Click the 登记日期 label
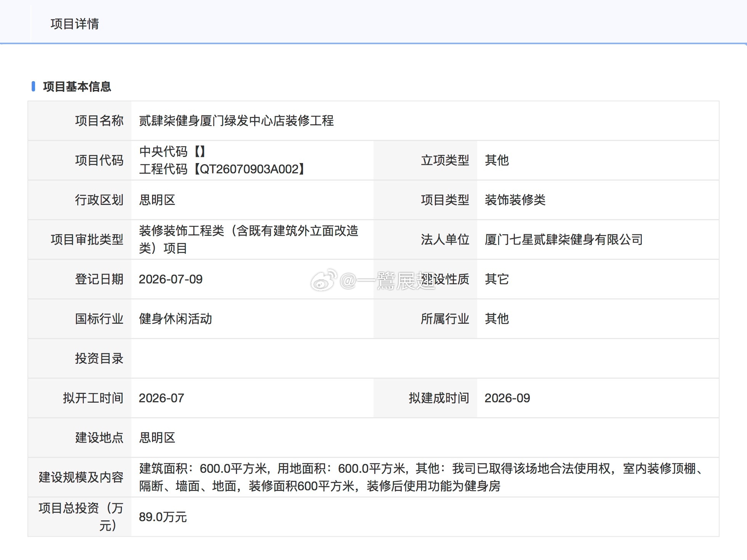The image size is (747, 560). [x=99, y=279]
